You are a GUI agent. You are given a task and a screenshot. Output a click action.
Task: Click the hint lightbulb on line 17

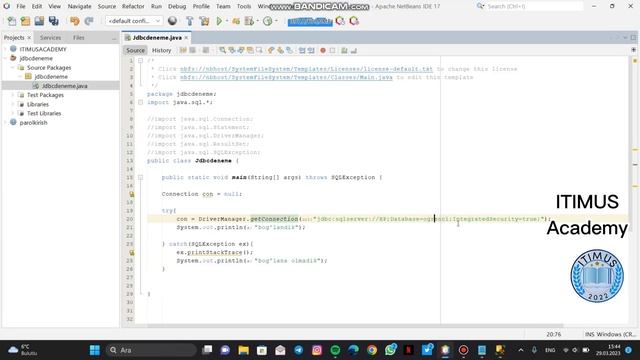(132, 194)
